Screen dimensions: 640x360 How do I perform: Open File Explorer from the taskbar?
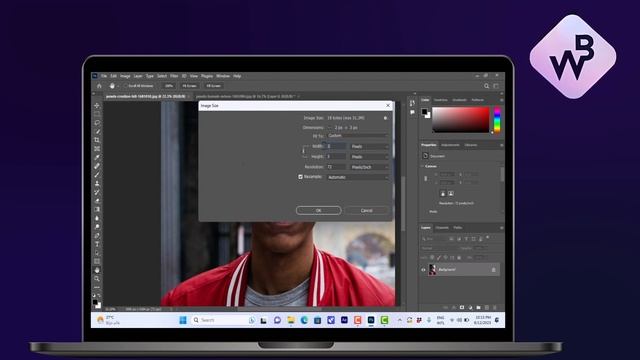click(x=291, y=320)
